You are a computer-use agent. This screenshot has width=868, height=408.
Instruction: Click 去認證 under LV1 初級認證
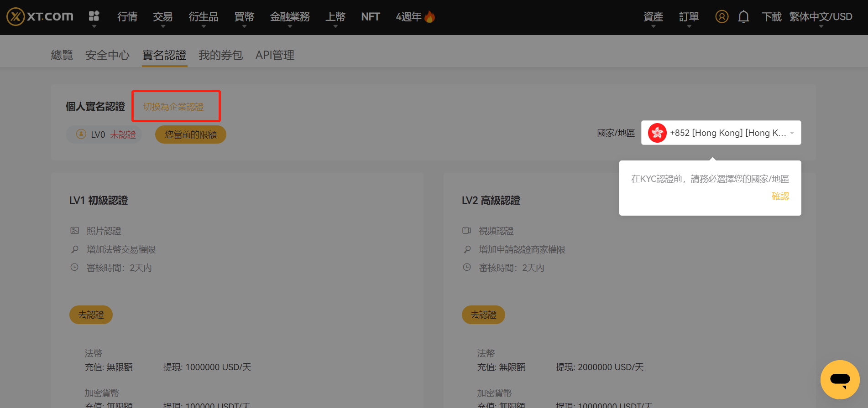(91, 315)
